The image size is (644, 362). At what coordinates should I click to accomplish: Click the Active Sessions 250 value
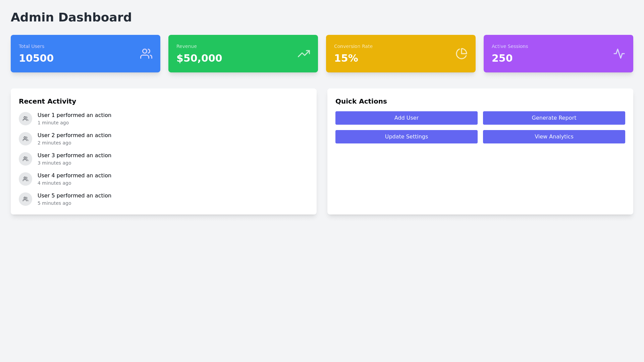[502, 58]
